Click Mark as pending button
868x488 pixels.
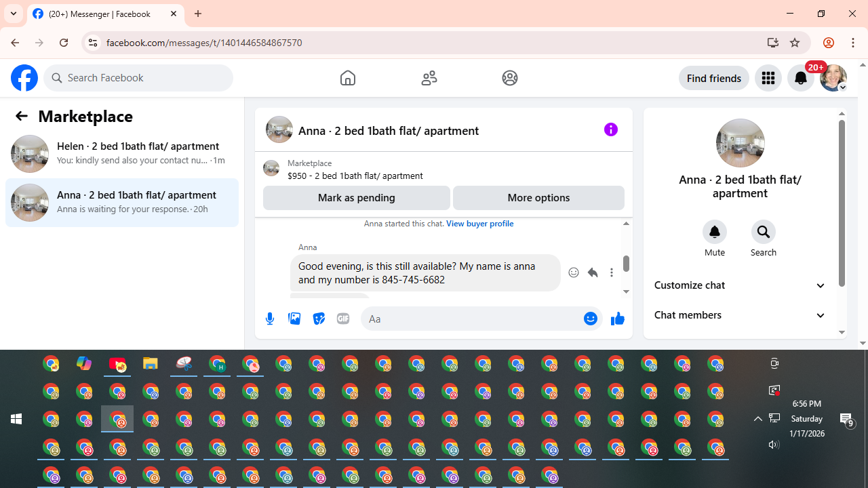[357, 198]
